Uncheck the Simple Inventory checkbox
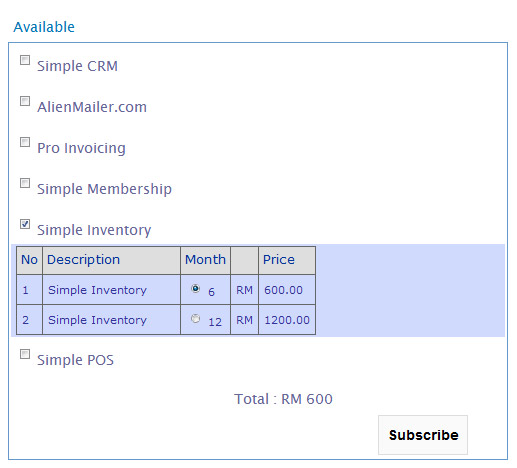Image resolution: width=517 pixels, height=468 pixels. pyautogui.click(x=25, y=224)
